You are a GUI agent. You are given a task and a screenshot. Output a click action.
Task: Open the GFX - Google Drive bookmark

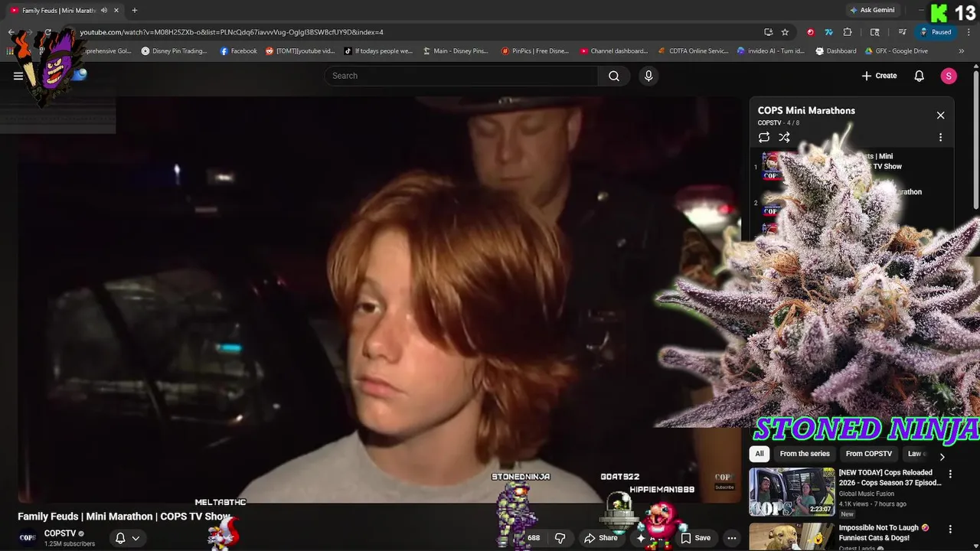tap(896, 51)
